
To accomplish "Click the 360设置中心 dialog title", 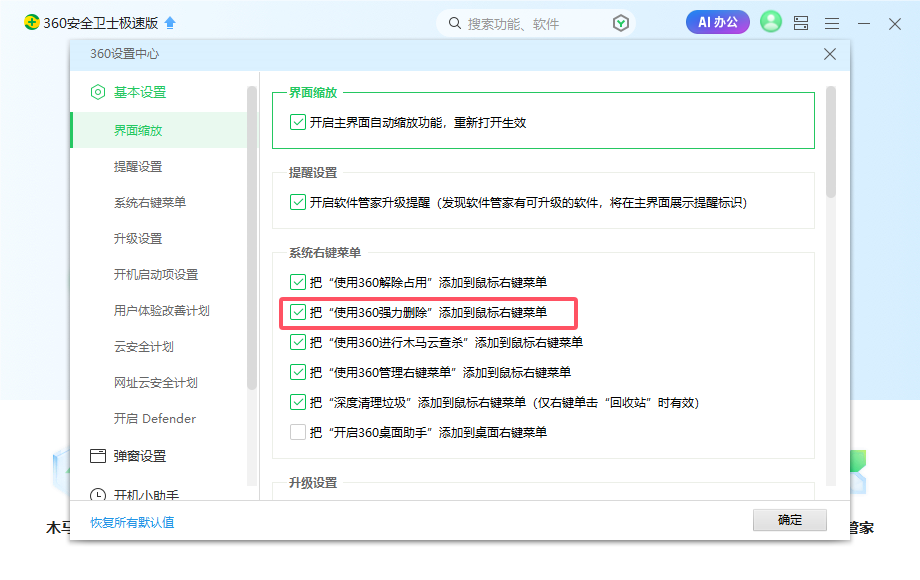I will click(124, 54).
